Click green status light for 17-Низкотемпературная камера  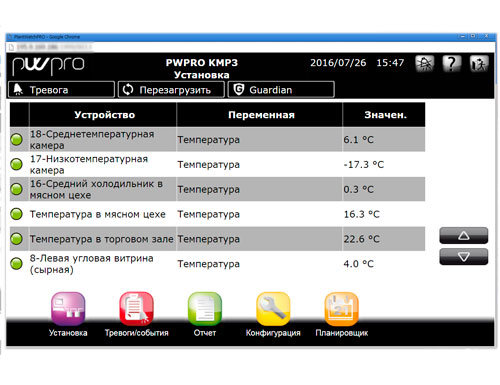tap(16, 164)
